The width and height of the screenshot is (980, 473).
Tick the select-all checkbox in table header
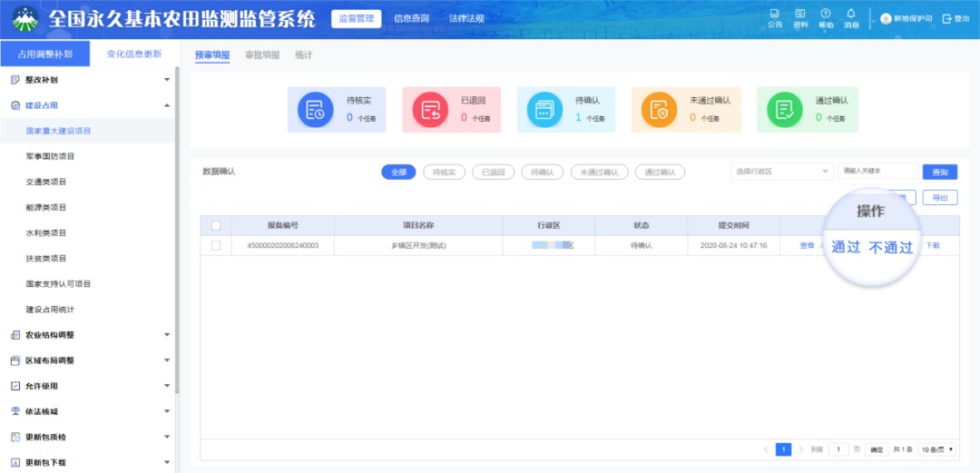pos(216,225)
